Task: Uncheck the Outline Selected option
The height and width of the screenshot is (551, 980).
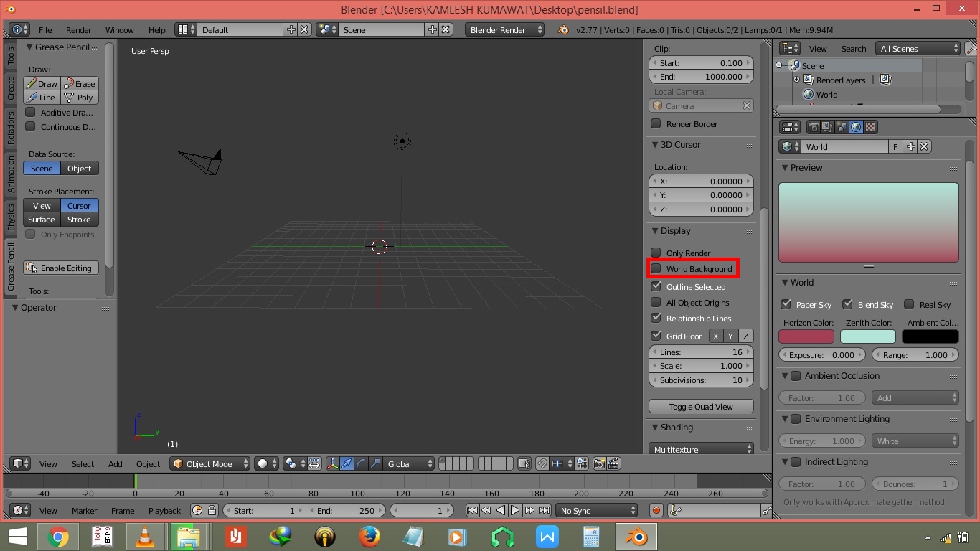Action: coord(656,286)
